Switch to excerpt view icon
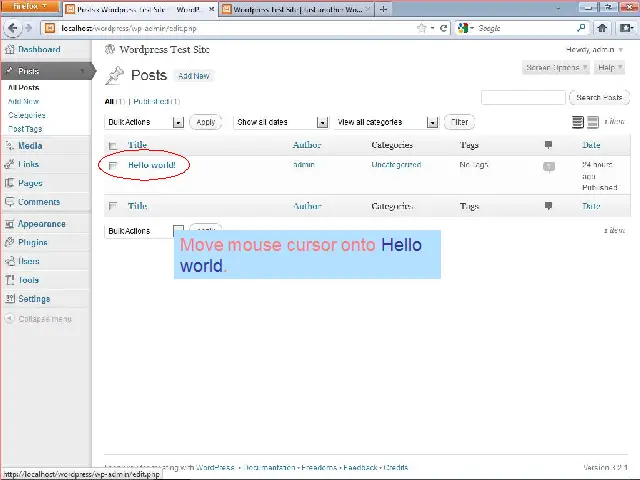 [593, 122]
